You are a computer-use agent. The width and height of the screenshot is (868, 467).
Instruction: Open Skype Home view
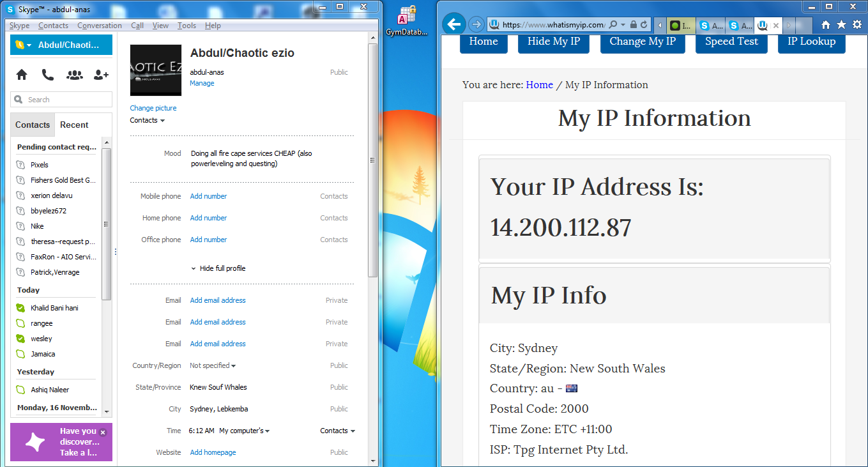pos(22,75)
